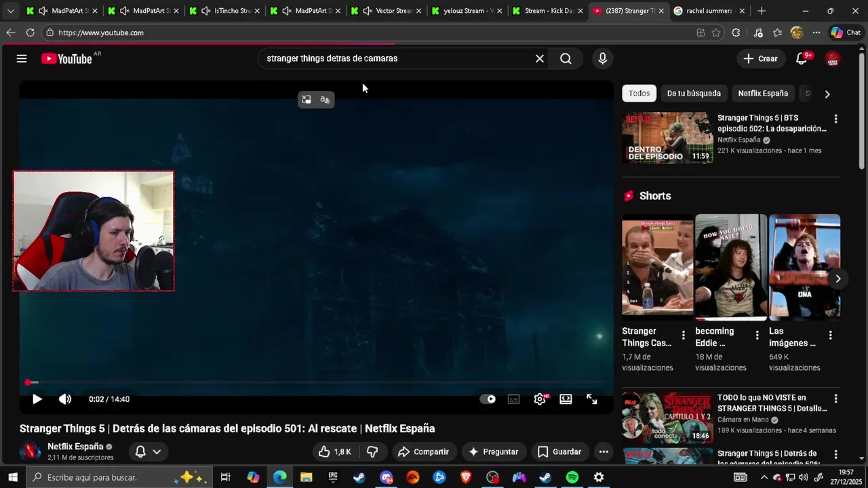Go to the YouTube home logo

66,59
